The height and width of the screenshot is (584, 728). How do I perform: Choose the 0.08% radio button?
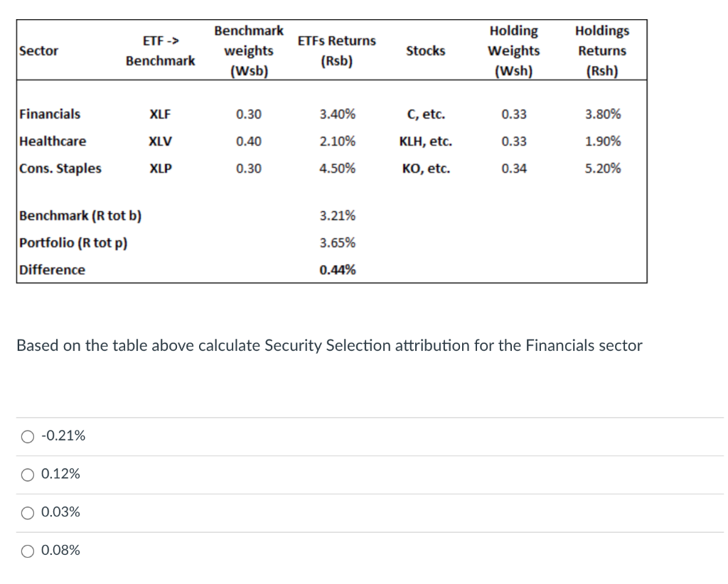pos(26,550)
